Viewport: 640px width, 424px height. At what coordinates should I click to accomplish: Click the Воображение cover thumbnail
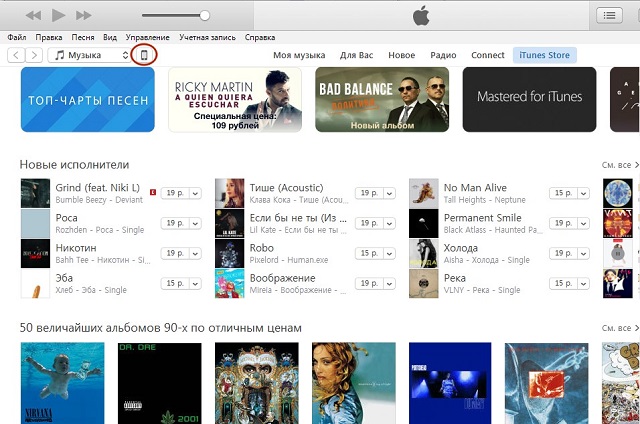coord(230,283)
